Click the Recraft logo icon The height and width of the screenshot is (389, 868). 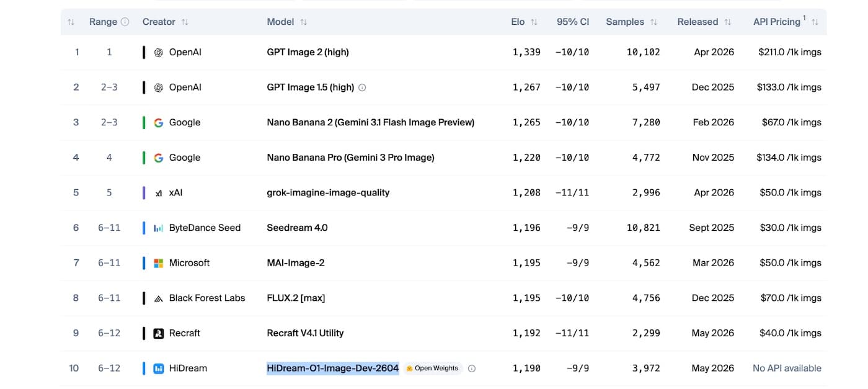point(159,333)
